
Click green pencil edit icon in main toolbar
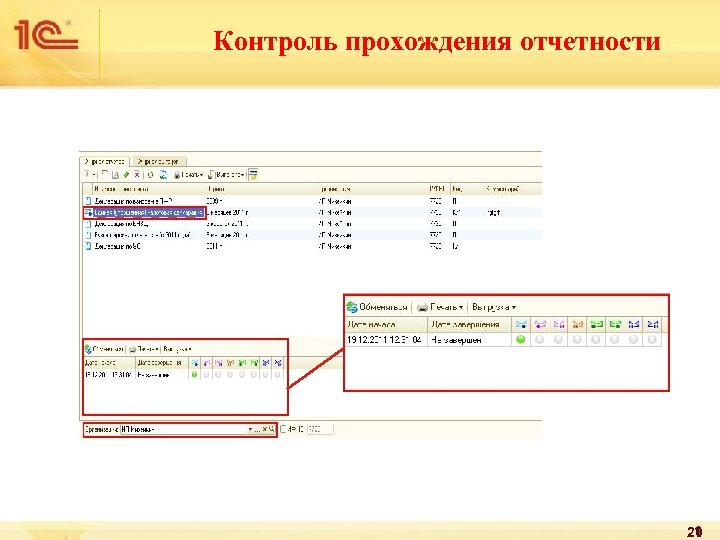coord(126,174)
